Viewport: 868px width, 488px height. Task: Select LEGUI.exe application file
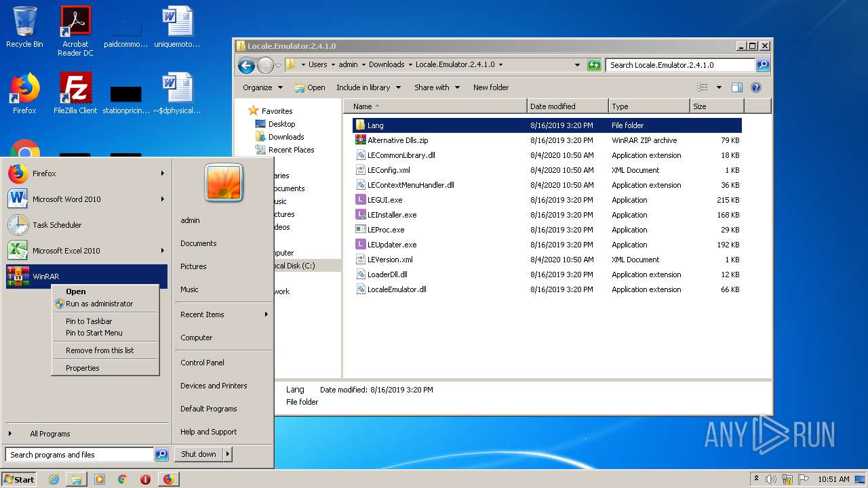[384, 200]
